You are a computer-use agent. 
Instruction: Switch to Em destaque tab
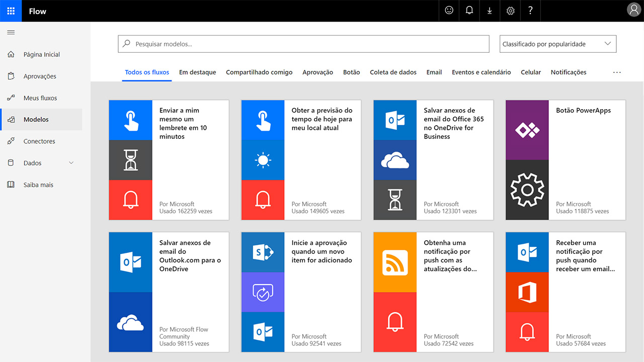198,72
